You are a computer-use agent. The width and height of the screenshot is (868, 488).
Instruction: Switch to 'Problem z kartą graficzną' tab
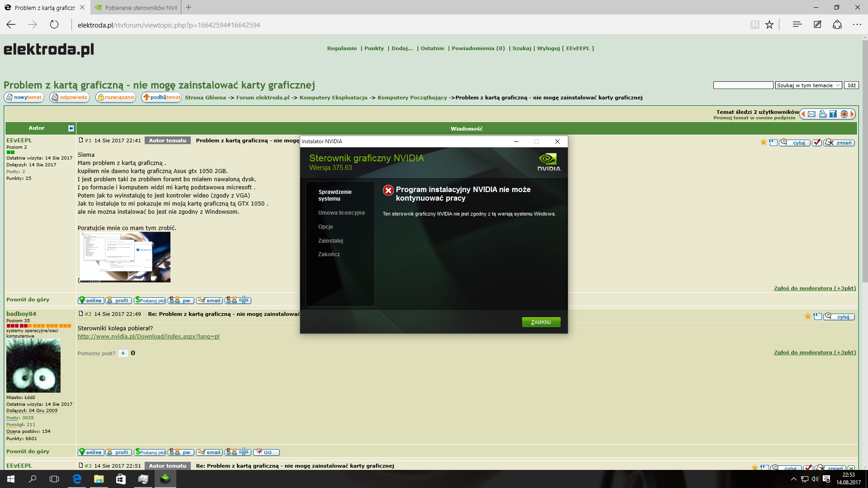45,8
